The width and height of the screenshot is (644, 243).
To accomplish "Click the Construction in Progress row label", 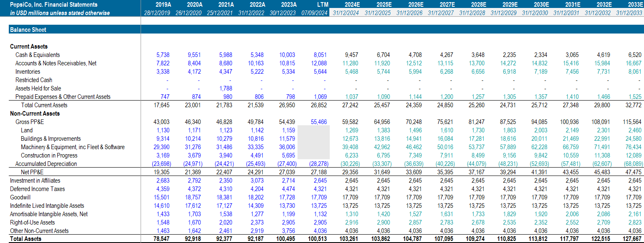I will coord(49,155).
